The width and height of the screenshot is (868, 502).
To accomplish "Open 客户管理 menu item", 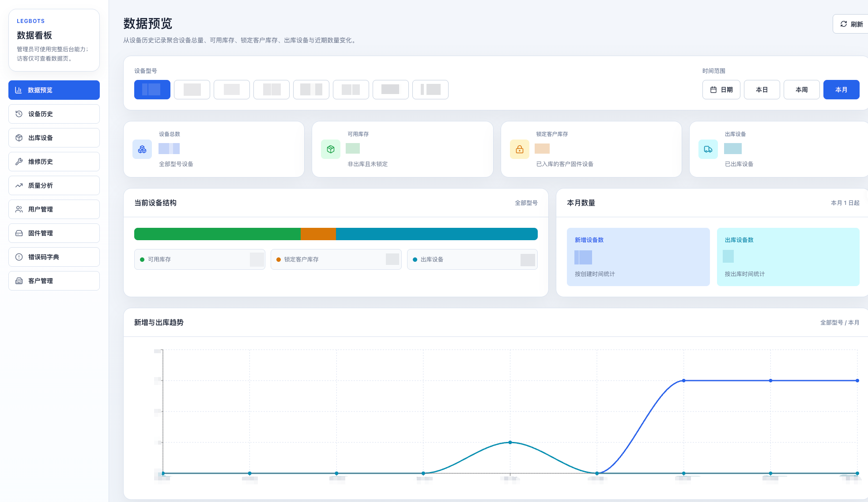I will [54, 281].
